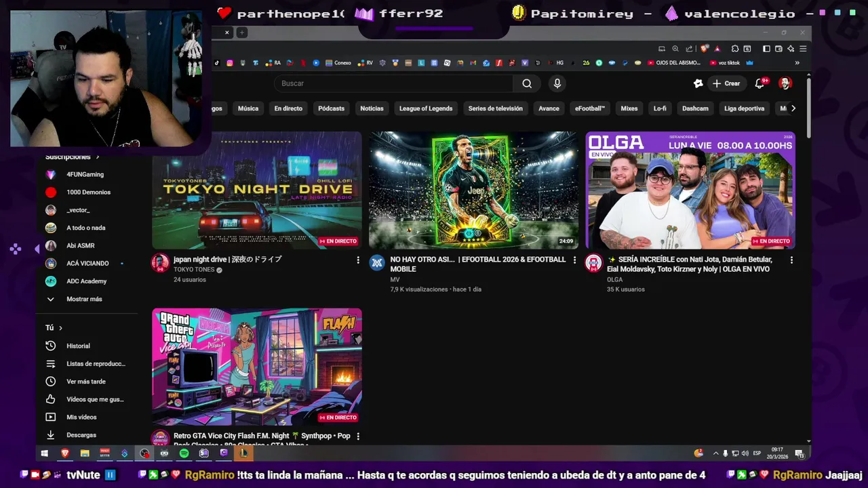868x488 pixels.
Task: Show hidden system tray icons chevron
Action: [715, 453]
